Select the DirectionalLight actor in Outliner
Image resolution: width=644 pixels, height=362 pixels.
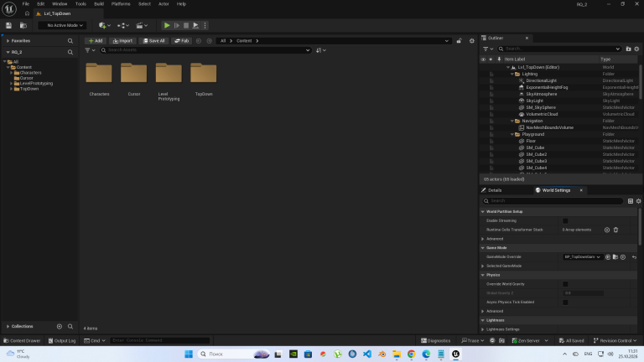542,80
